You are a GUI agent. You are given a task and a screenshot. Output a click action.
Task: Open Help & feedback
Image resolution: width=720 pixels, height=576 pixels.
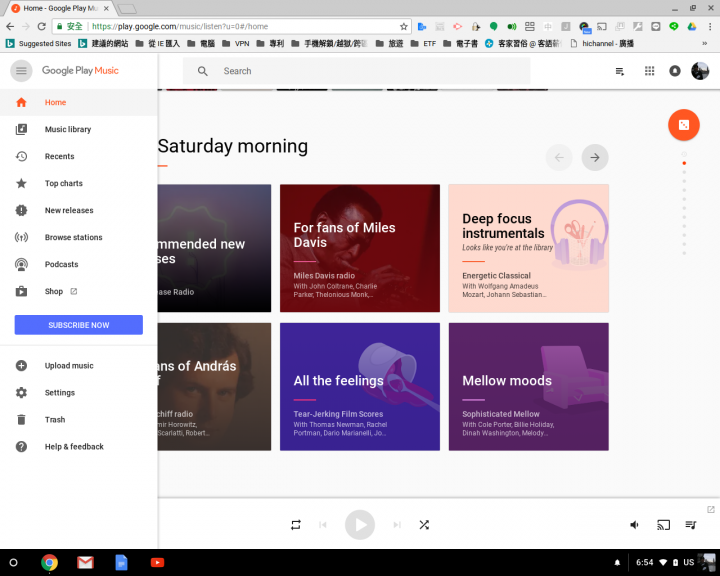pyautogui.click(x=79, y=447)
